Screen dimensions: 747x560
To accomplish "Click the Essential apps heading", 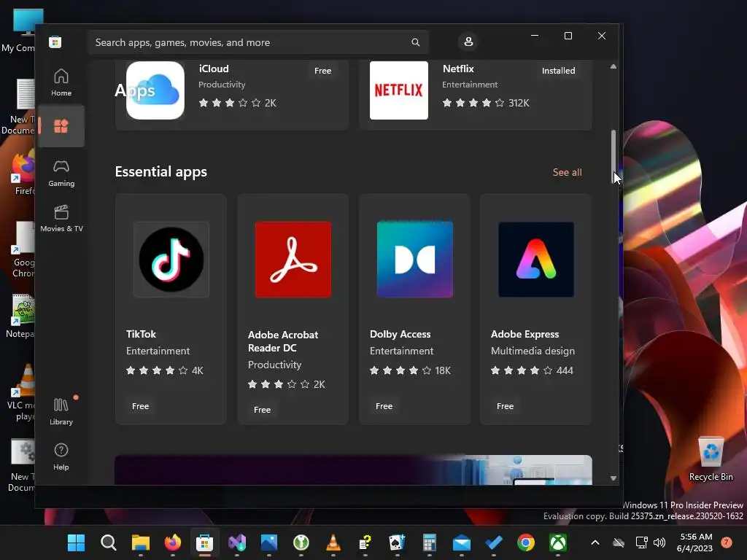I will coord(161,171).
